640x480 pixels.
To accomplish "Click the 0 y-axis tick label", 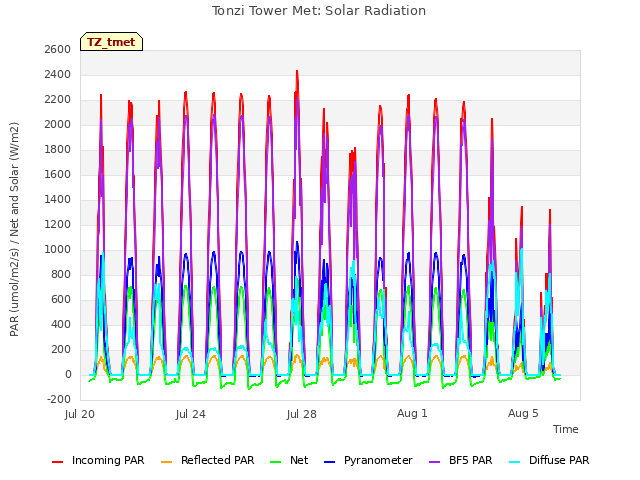I will tap(68, 374).
